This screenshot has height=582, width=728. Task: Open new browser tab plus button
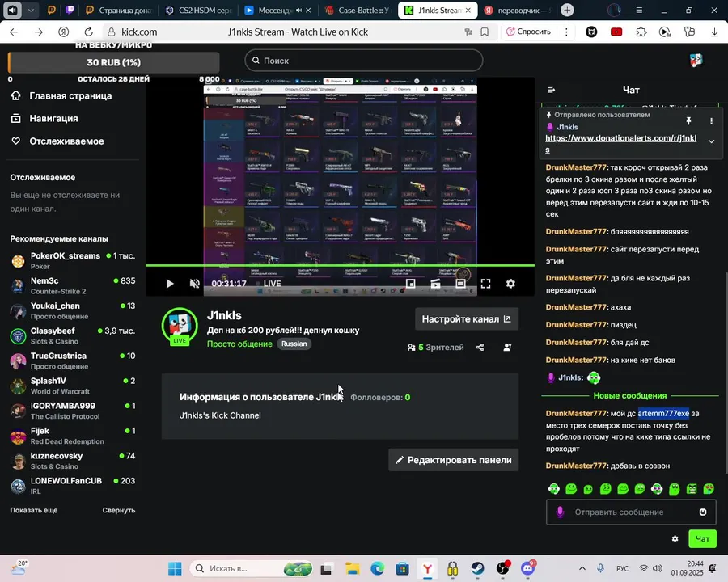click(567, 10)
